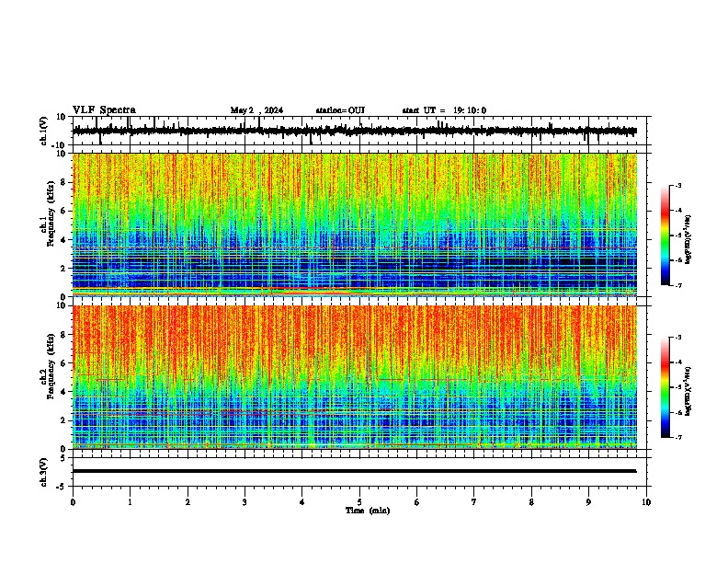
Task: Click the "start UT = 19:10:0" header text
Action: pos(444,110)
